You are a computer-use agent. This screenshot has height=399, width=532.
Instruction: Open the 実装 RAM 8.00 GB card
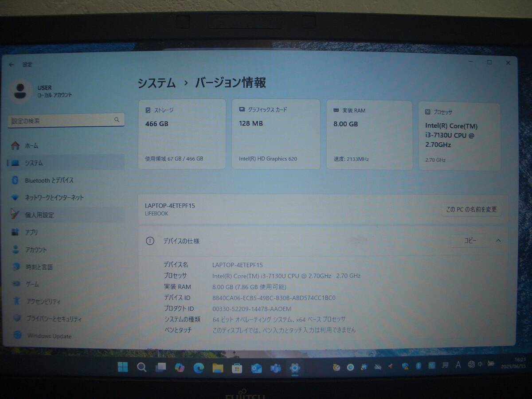[369, 135]
